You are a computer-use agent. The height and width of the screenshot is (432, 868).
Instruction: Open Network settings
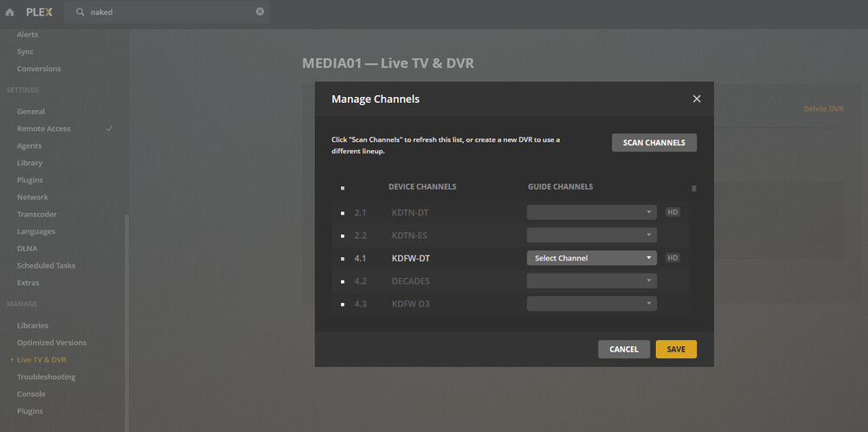32,197
